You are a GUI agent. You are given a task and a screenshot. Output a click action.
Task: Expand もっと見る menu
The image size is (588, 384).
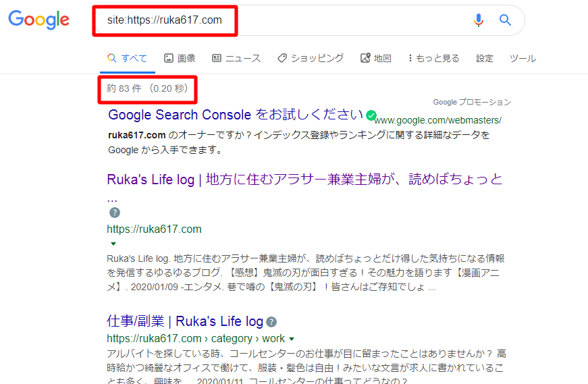tap(434, 58)
